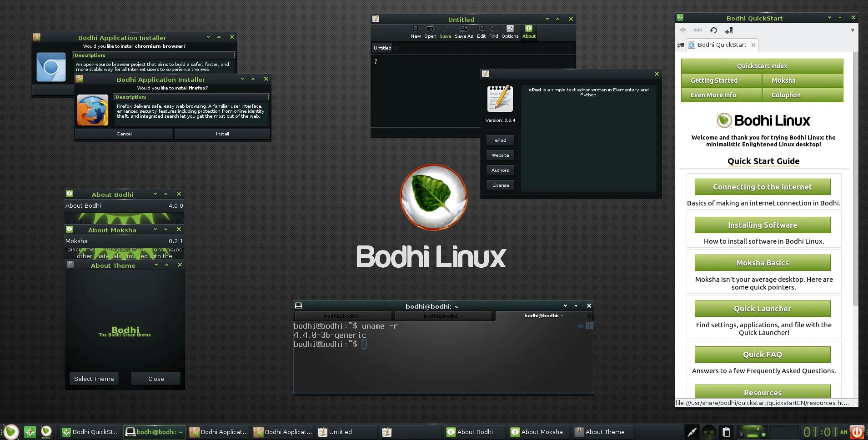Click Install to install Firefox
Viewport: 868px width, 440px height.
tap(222, 134)
